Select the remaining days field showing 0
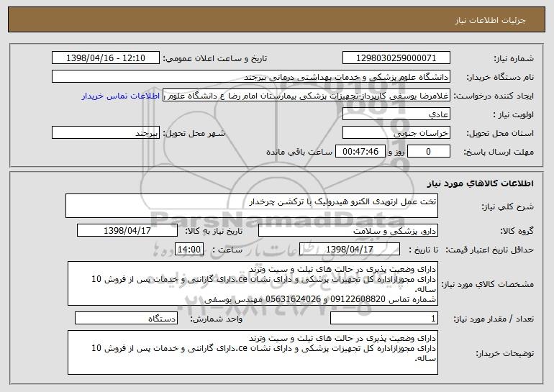The image size is (554, 392). (x=429, y=152)
